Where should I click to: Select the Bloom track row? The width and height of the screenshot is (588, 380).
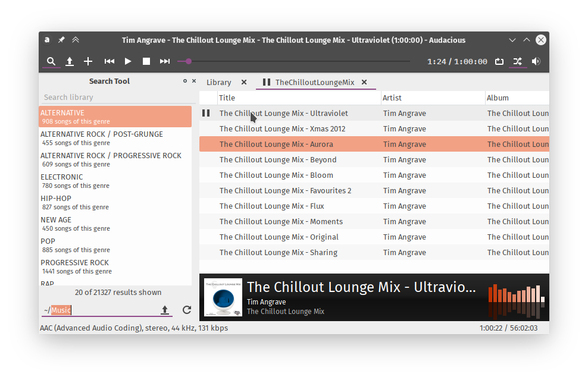[x=374, y=175]
